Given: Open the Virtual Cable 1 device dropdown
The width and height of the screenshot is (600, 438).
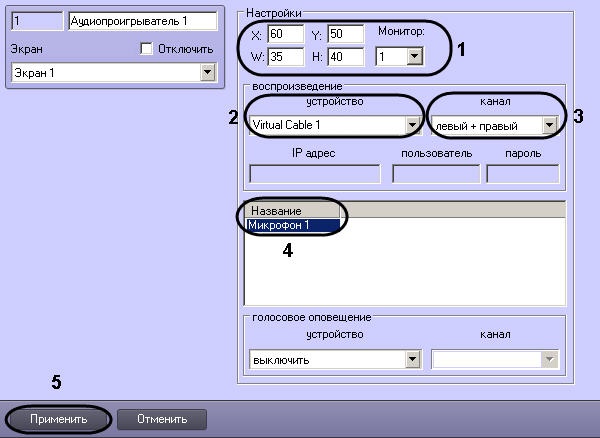Looking at the screenshot, I should click(x=411, y=126).
